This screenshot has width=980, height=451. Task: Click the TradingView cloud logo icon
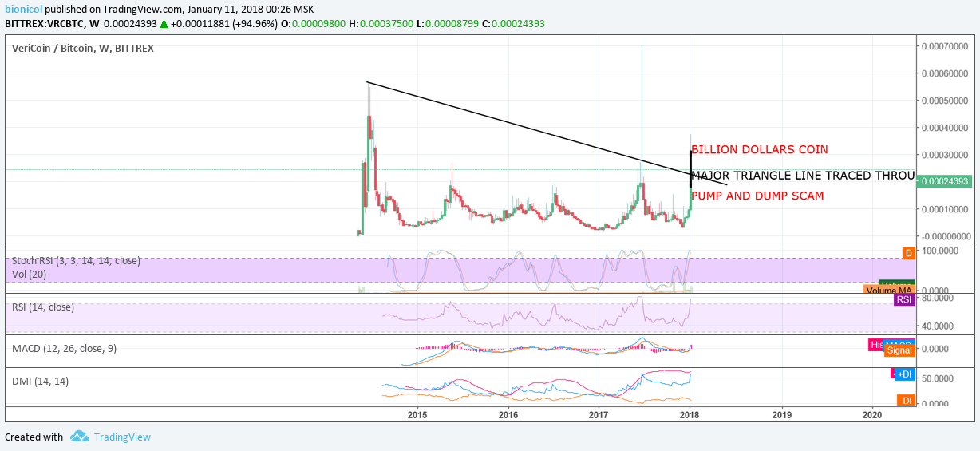pyautogui.click(x=79, y=437)
